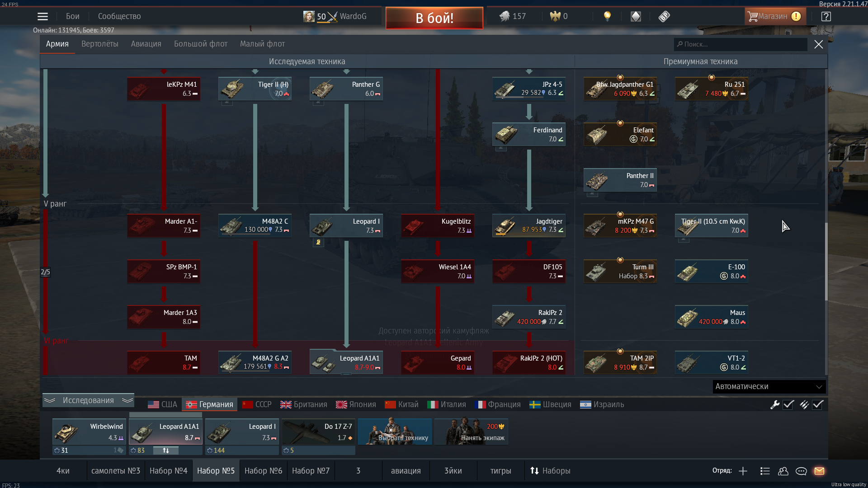Image resolution: width=868 pixels, height=488 pixels.
Task: Open the golden eagles balance icon
Action: 555,16
